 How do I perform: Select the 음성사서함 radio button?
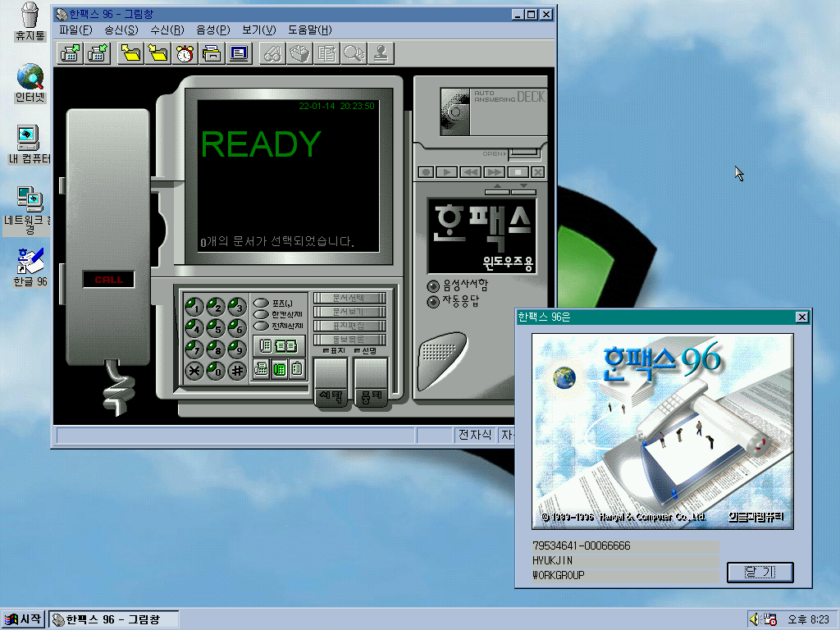pos(433,285)
